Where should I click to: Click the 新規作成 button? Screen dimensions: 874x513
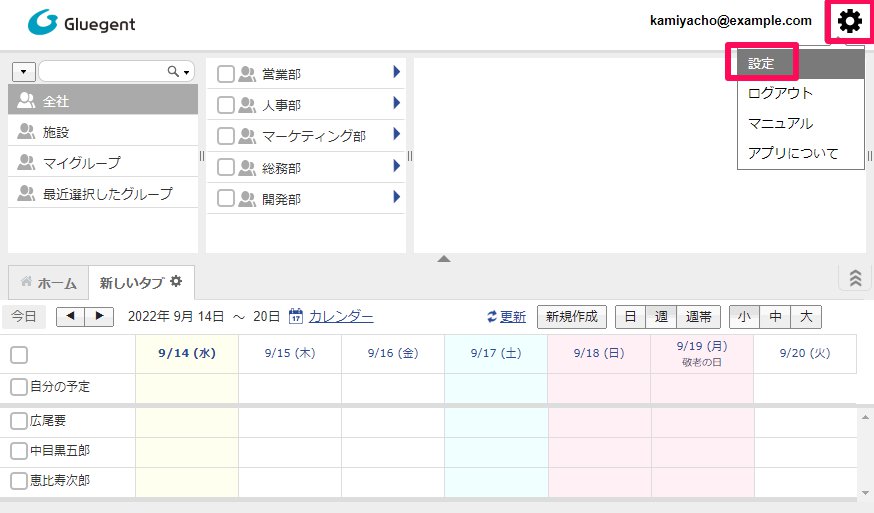tap(571, 317)
